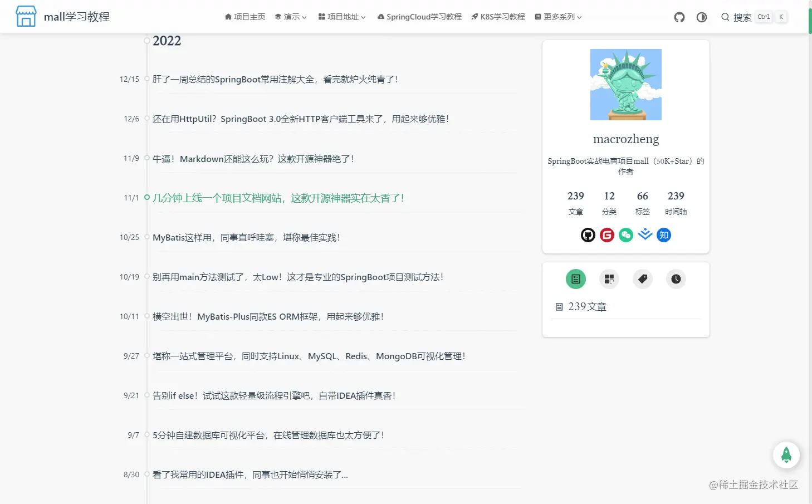Select the categories tab icon

tap(609, 279)
